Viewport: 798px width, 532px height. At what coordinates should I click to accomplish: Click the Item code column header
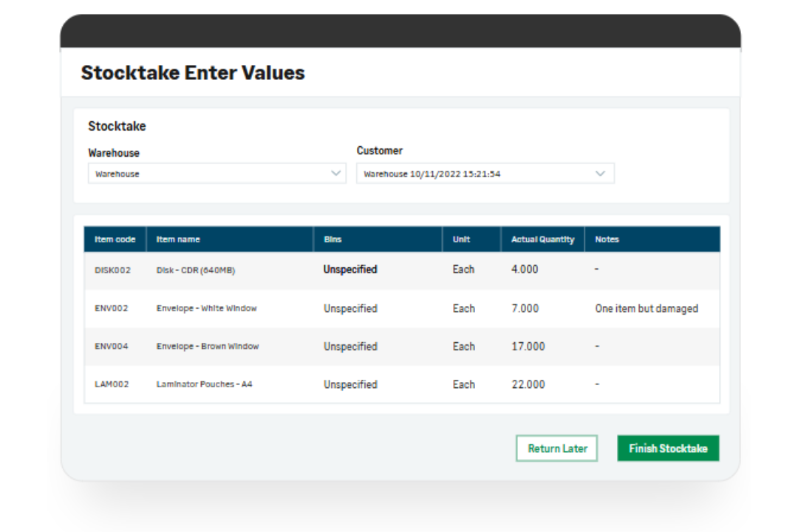click(x=114, y=239)
